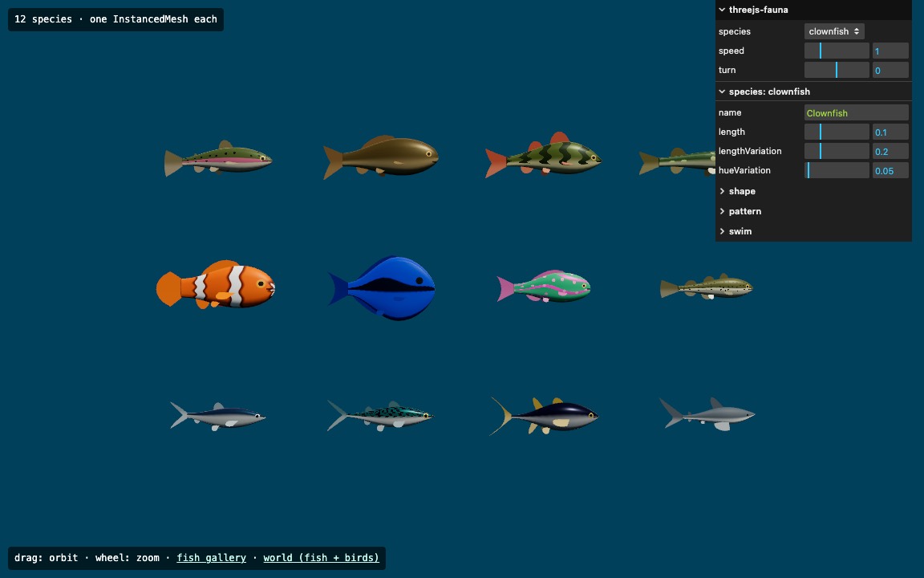Screen dimensions: 924x578
Task: Select the dark tuna with yellow fins
Action: click(x=545, y=416)
